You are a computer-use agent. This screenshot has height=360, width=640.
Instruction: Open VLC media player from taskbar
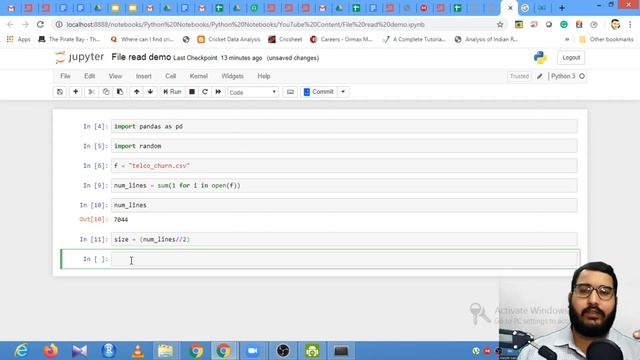pyautogui.click(x=138, y=351)
